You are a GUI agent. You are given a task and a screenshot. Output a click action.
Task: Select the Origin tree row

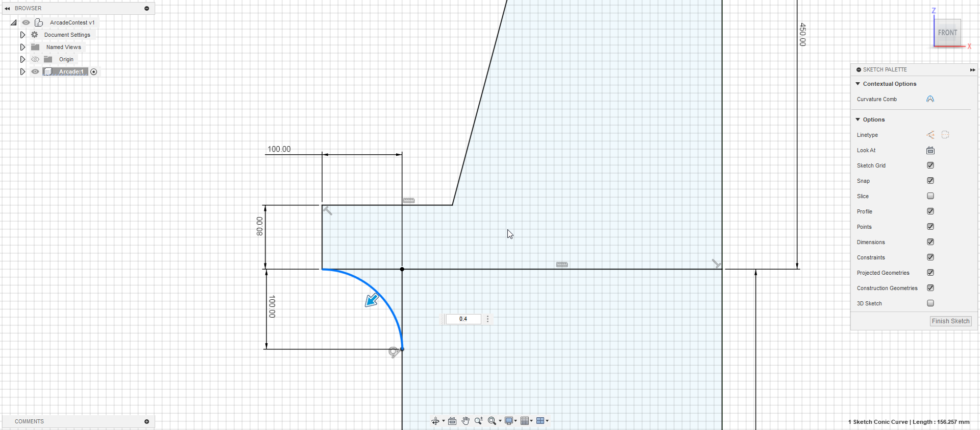tap(66, 59)
